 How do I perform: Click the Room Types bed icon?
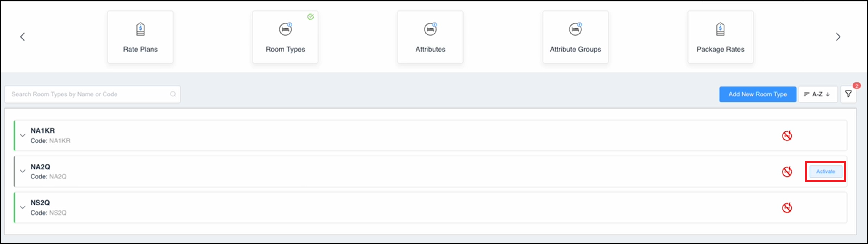pyautogui.click(x=285, y=30)
